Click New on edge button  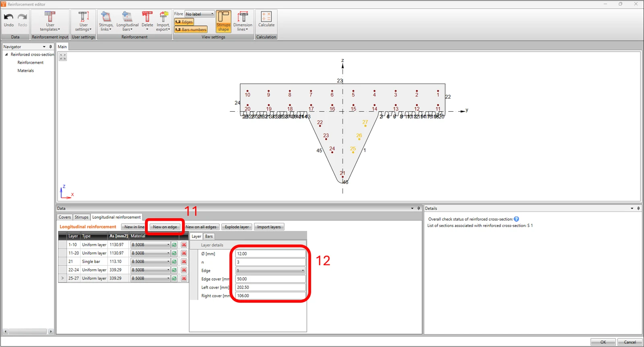click(165, 227)
